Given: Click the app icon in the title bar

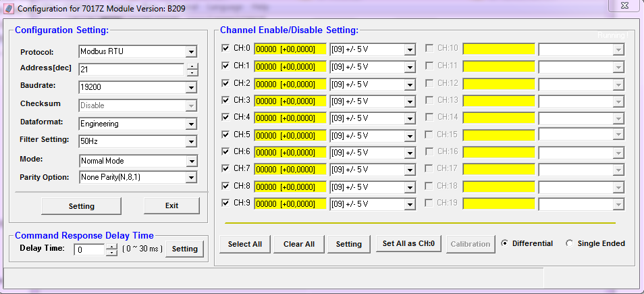Looking at the screenshot, I should (9, 8).
